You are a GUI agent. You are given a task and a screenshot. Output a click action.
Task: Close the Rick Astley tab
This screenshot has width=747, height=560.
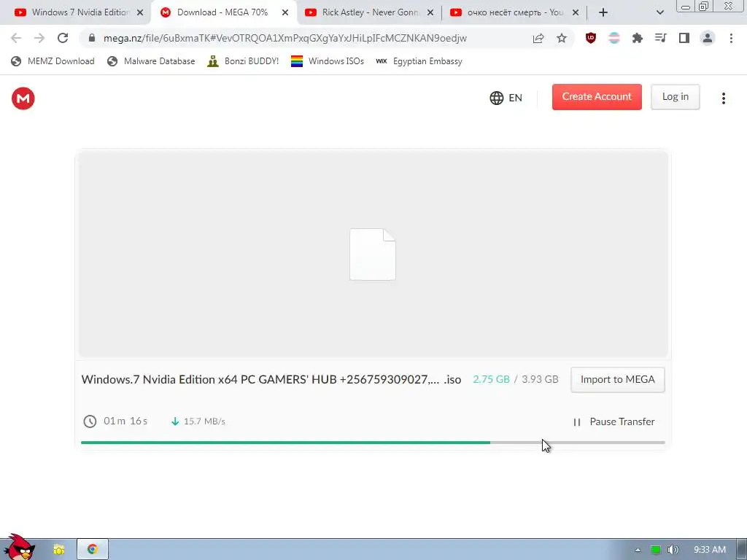430,12
